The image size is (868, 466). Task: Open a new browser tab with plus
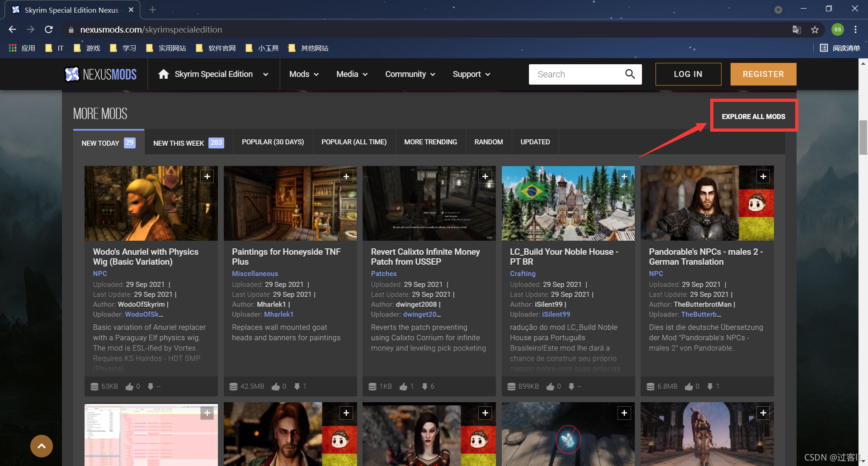[152, 10]
